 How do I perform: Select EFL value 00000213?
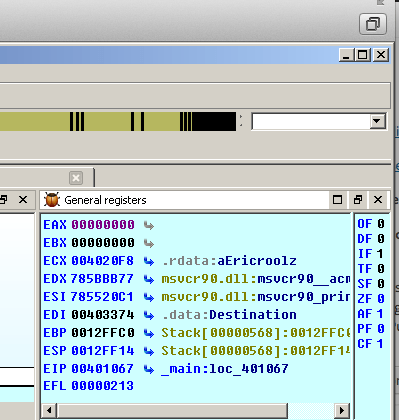point(103,386)
